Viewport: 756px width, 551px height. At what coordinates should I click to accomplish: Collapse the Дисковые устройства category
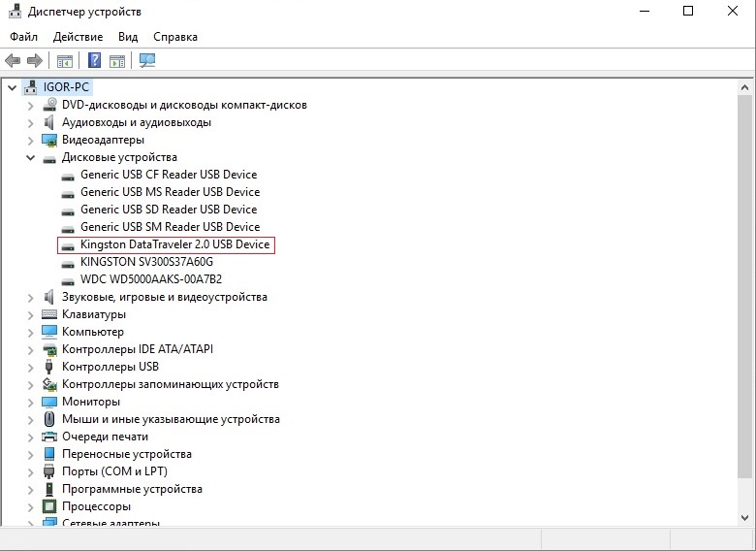coord(30,157)
